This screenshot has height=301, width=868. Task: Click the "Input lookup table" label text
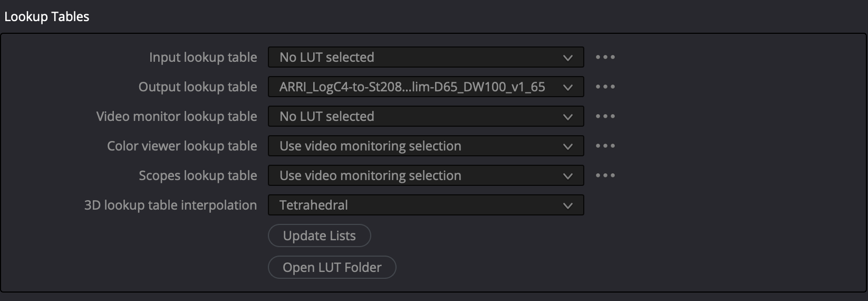pos(203,57)
